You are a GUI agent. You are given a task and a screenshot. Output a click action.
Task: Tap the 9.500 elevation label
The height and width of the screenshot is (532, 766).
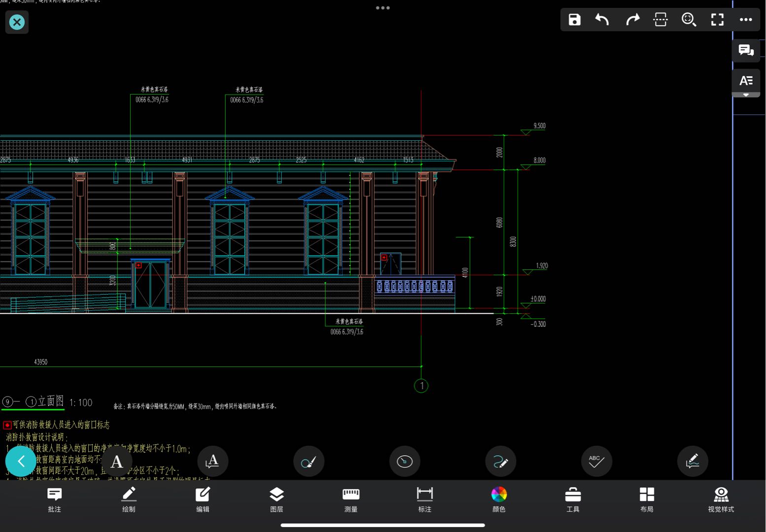point(539,126)
